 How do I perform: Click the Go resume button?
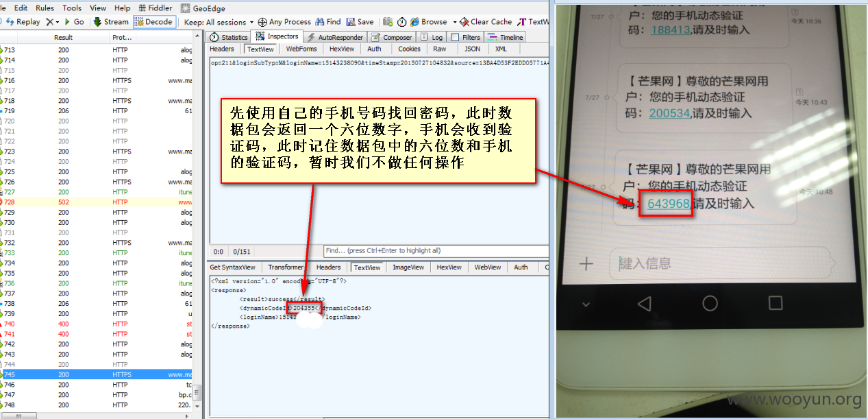coord(74,22)
